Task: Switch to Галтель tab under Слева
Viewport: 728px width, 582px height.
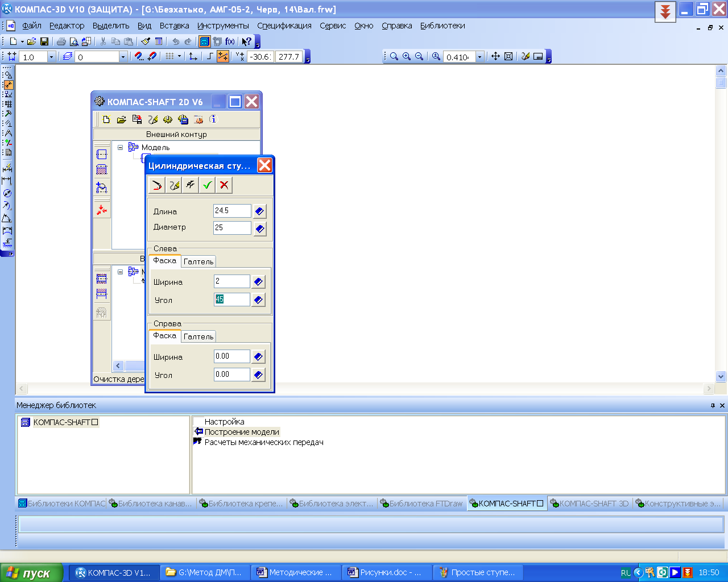Action: coord(198,261)
